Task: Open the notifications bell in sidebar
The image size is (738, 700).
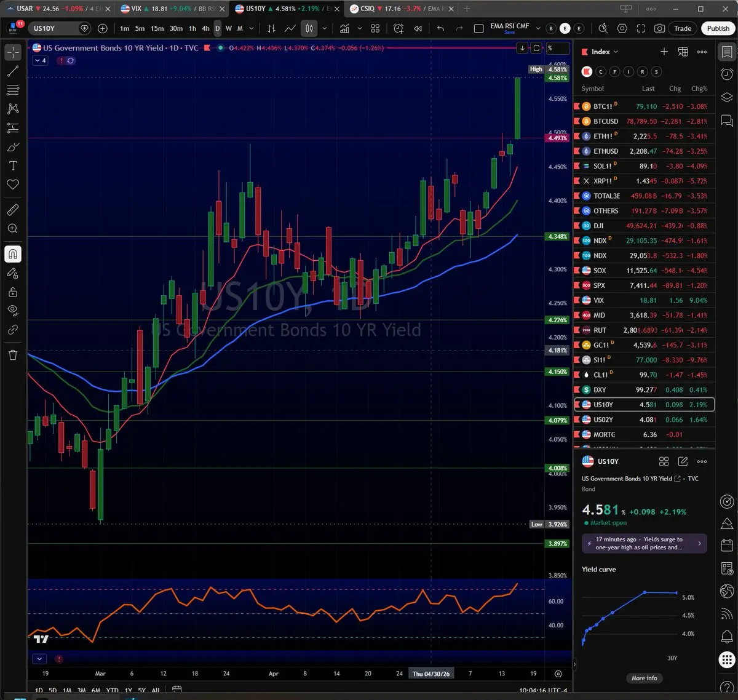Action: point(727,636)
